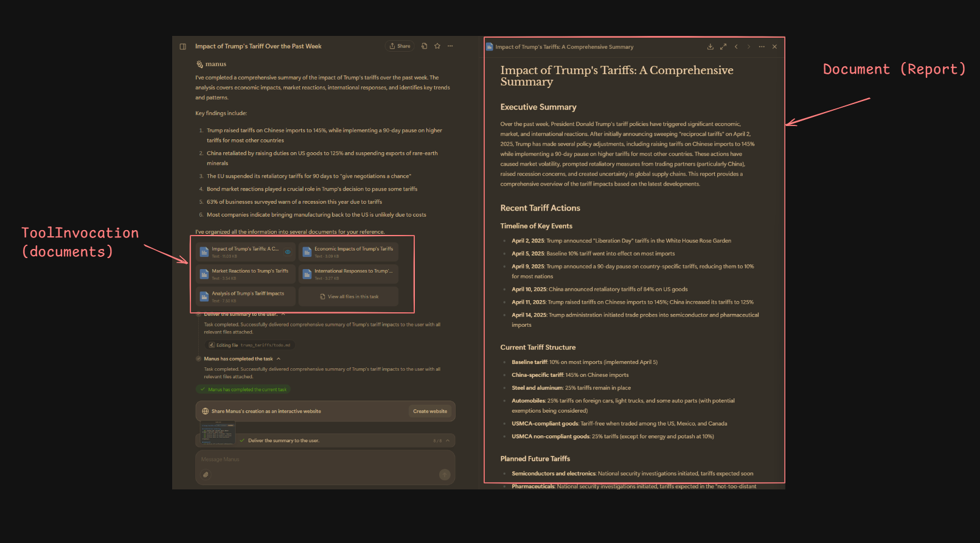This screenshot has height=543, width=980.
Task: Go to previous document with left chevron
Action: pyautogui.click(x=736, y=47)
